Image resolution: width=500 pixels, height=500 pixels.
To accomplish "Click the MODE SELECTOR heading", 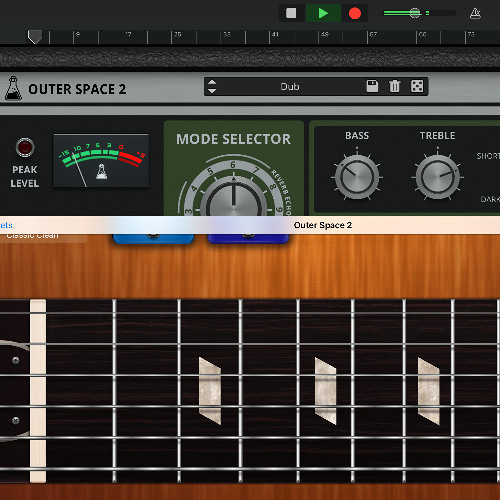I will click(x=233, y=139).
